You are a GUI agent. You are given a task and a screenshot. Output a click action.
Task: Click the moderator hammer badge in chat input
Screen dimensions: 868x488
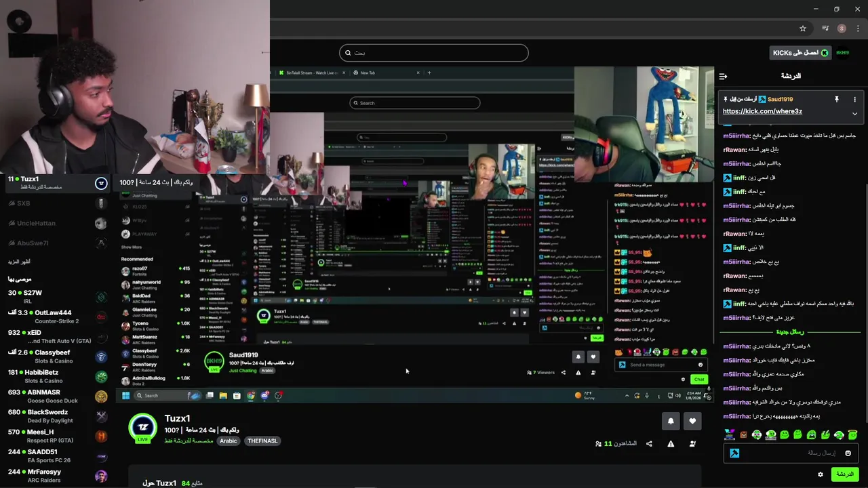(734, 453)
